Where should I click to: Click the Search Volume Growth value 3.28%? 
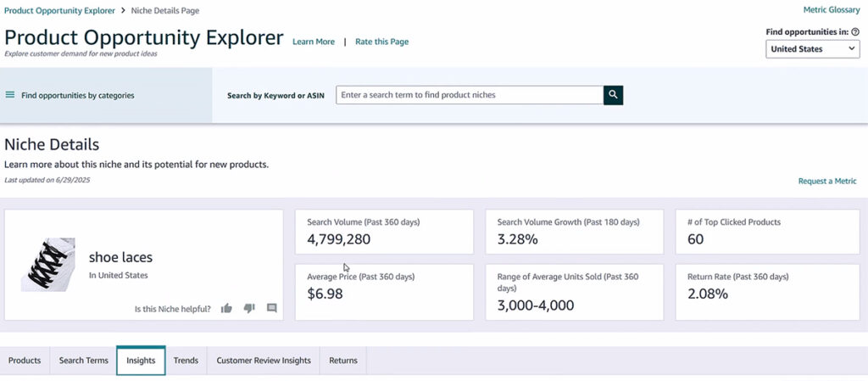[518, 239]
